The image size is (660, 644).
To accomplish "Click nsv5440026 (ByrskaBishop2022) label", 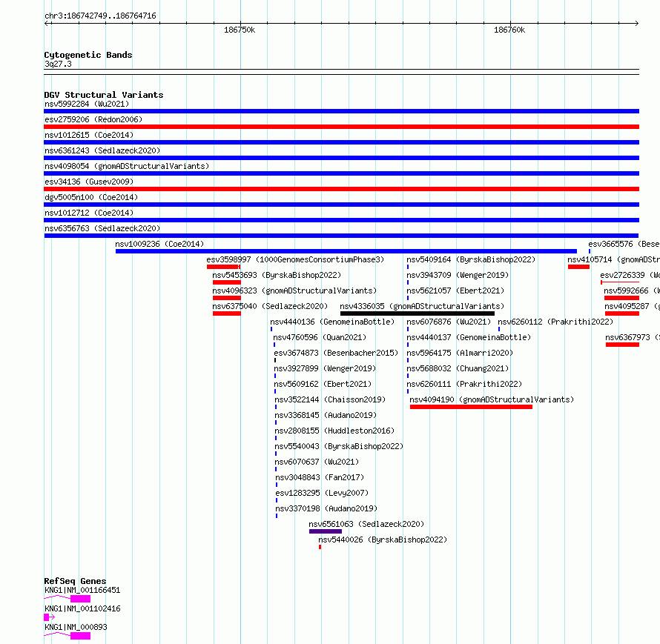I will point(383,540).
